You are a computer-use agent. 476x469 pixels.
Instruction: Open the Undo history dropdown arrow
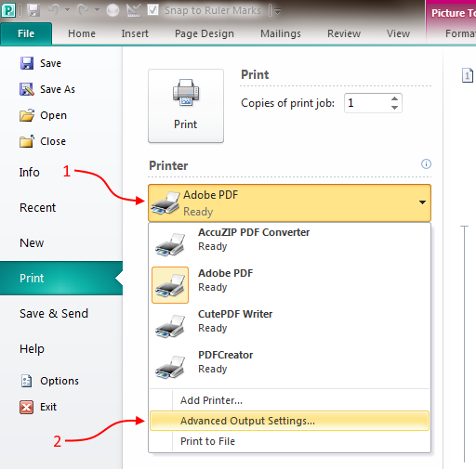click(x=67, y=10)
